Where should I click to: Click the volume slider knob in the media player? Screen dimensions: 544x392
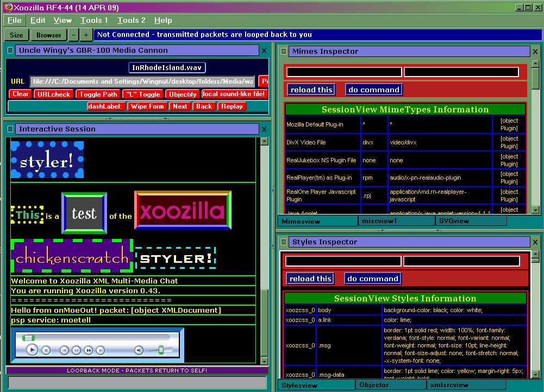(161, 350)
